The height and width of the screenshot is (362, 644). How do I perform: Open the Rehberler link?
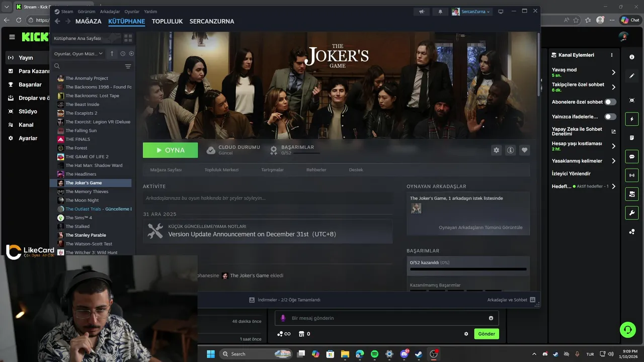(316, 170)
